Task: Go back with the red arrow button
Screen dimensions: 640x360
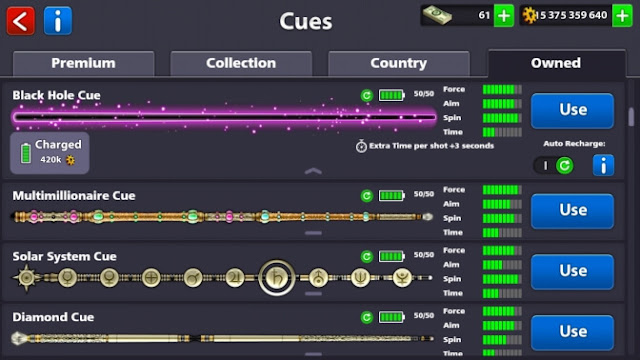Action: click(20, 20)
